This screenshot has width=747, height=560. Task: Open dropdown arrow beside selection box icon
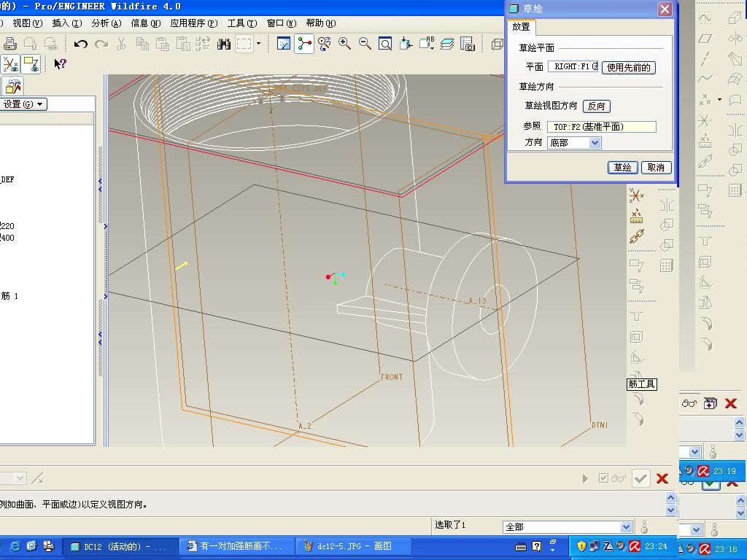pyautogui.click(x=259, y=44)
